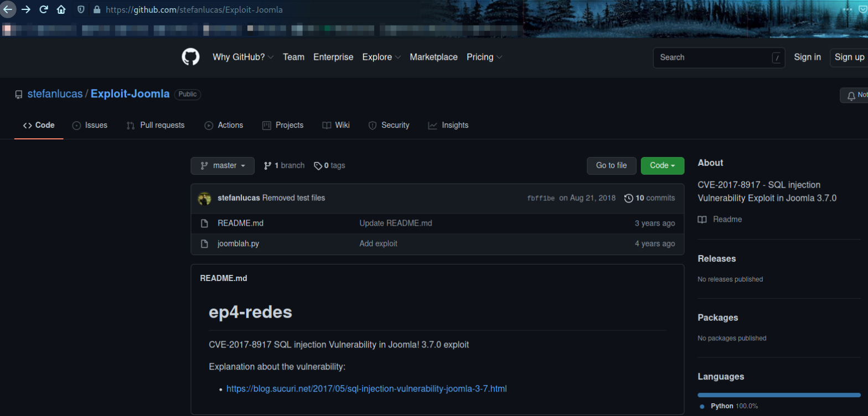Click the 4 years ago timestamp
The width and height of the screenshot is (868, 416).
655,243
